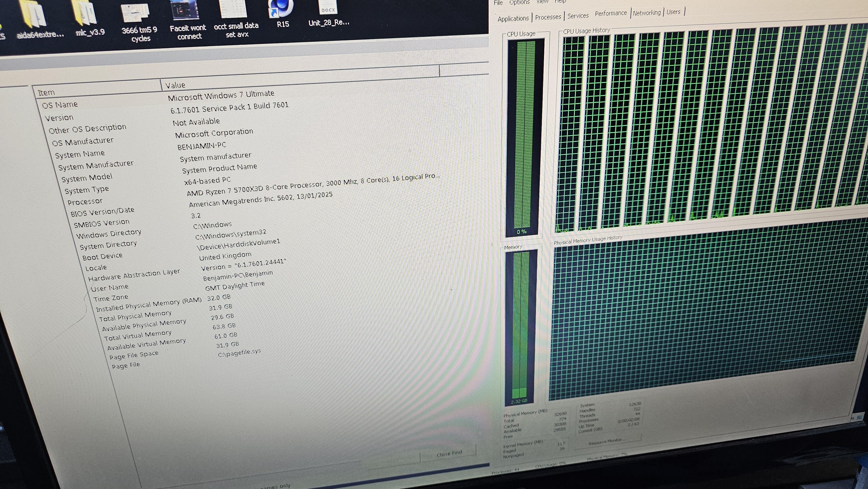Select the "32.0 GB" installed memory value
This screenshot has width=868, height=489.
point(219,297)
